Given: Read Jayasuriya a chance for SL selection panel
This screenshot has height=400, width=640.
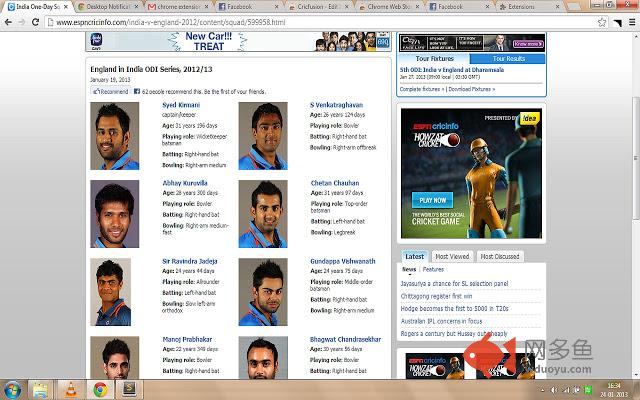Looking at the screenshot, I should pos(454,283).
